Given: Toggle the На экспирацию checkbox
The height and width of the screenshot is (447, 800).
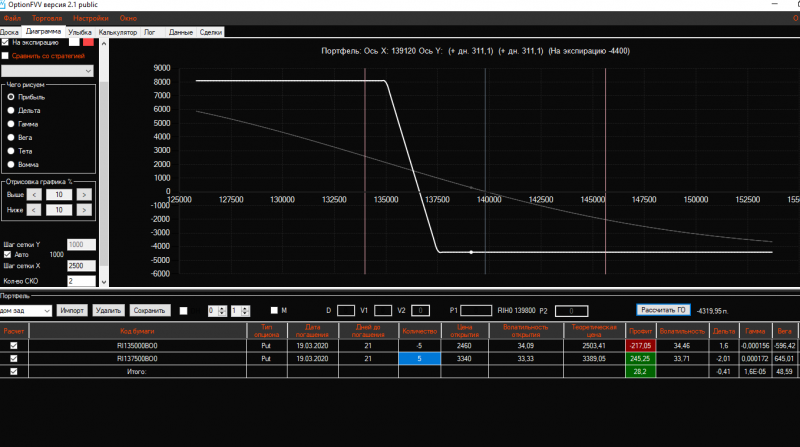Looking at the screenshot, I should (5, 42).
